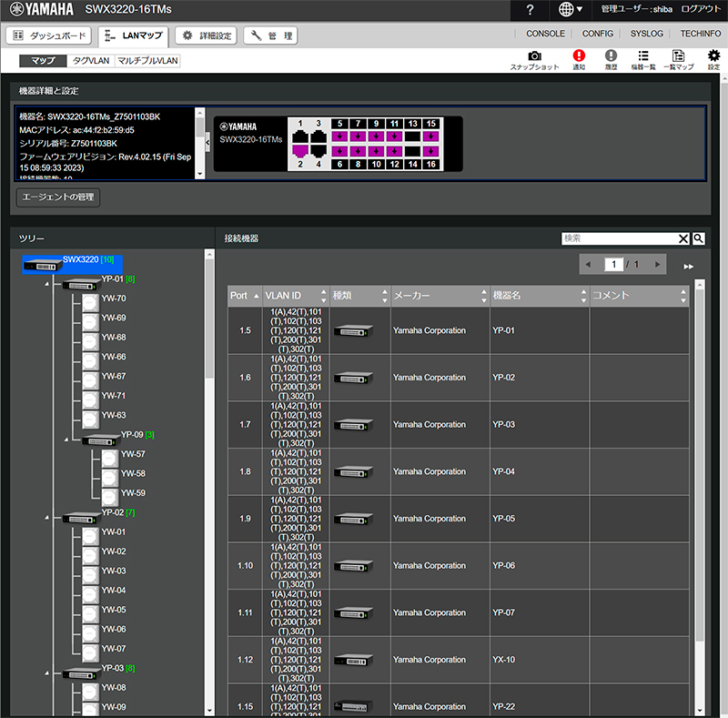
Task: Click the page number input box
Action: (x=613, y=264)
